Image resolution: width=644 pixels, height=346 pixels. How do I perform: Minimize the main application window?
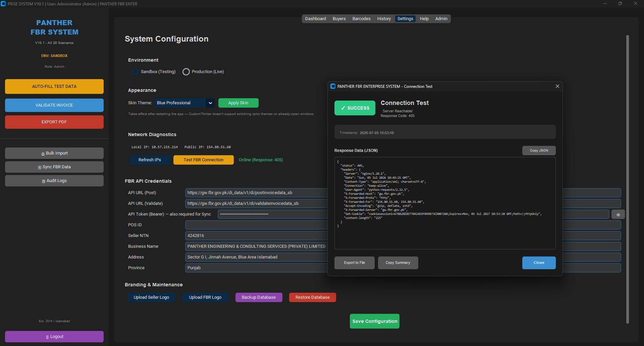click(605, 4)
